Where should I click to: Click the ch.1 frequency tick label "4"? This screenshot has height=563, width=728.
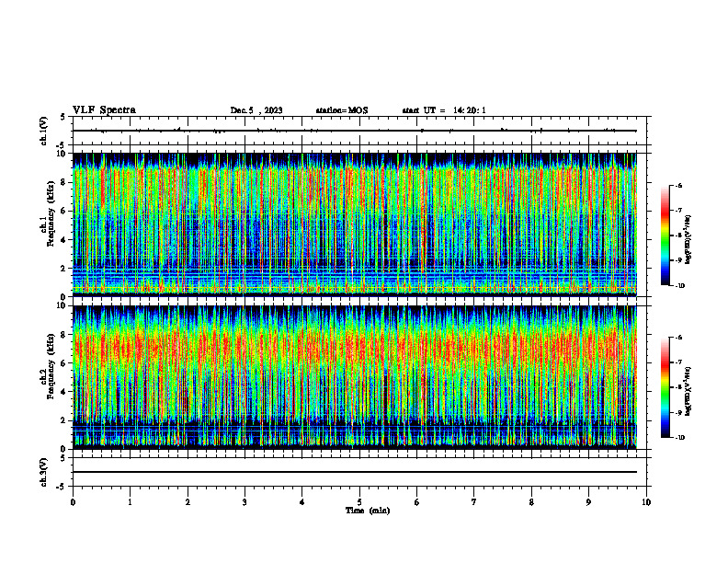[64, 240]
